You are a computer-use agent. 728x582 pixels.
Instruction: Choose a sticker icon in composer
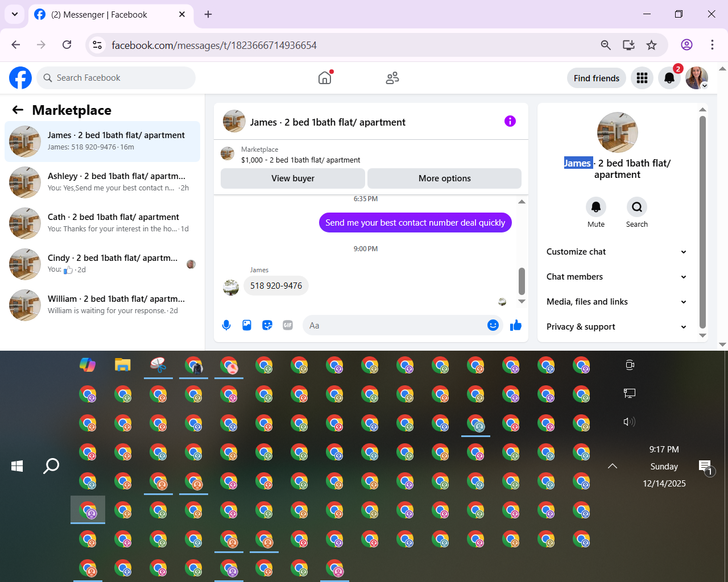click(267, 325)
